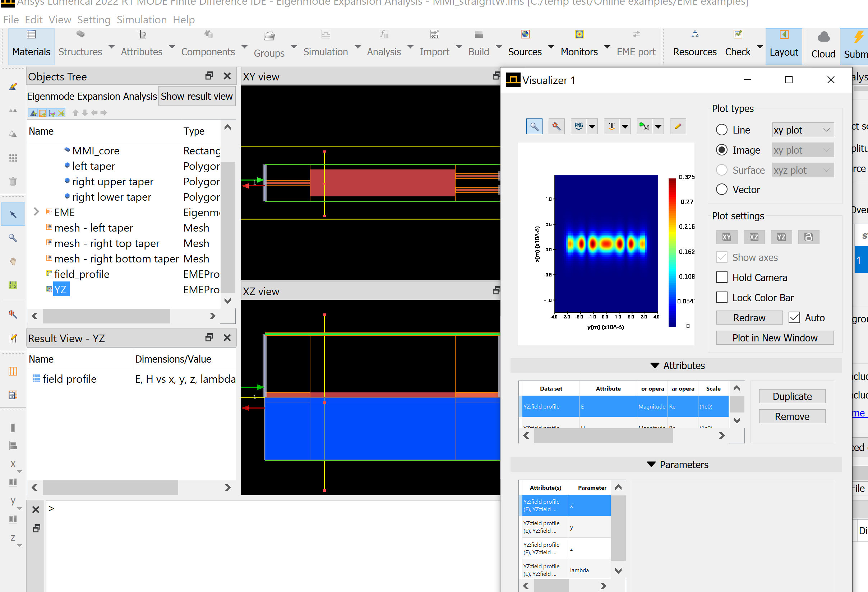
Task: Open the xy plot dropdown next to Line
Action: [x=803, y=130]
